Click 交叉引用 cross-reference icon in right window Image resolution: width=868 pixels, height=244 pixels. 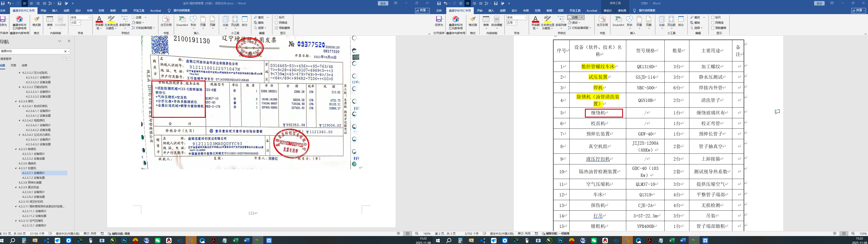point(602,21)
